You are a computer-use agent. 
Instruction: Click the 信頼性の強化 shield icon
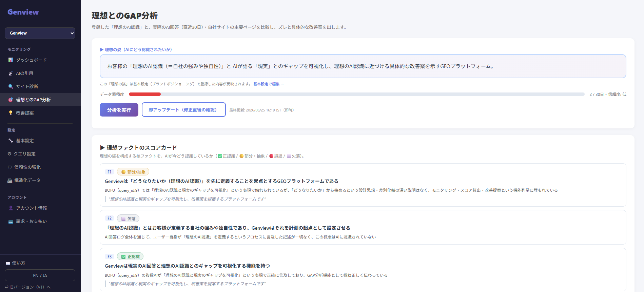click(10, 167)
